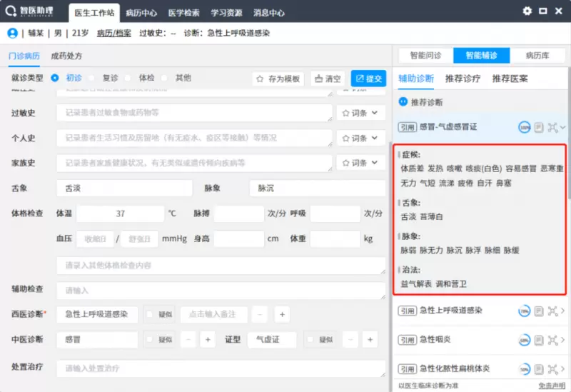Open the 成药处方 tab
This screenshot has height=392, width=571.
tap(66, 56)
